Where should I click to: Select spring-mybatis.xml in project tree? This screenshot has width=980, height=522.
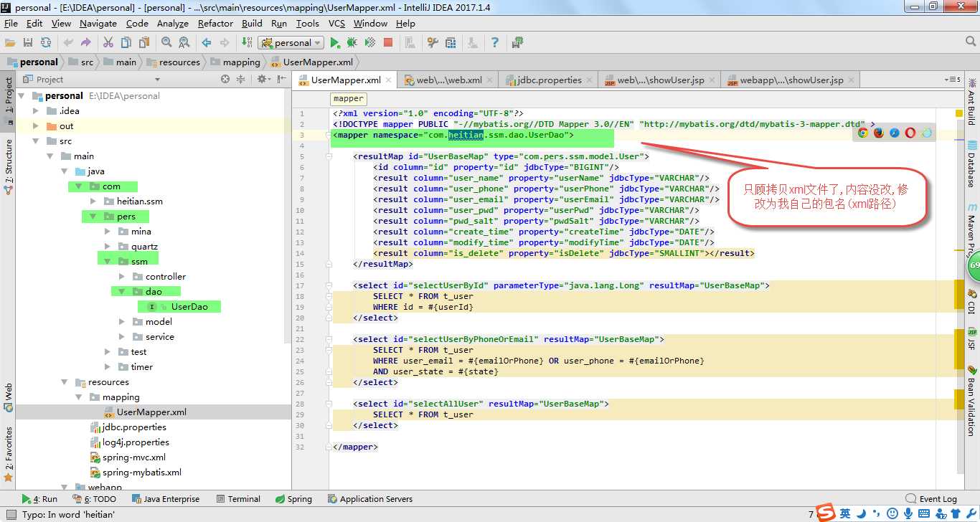[142, 473]
